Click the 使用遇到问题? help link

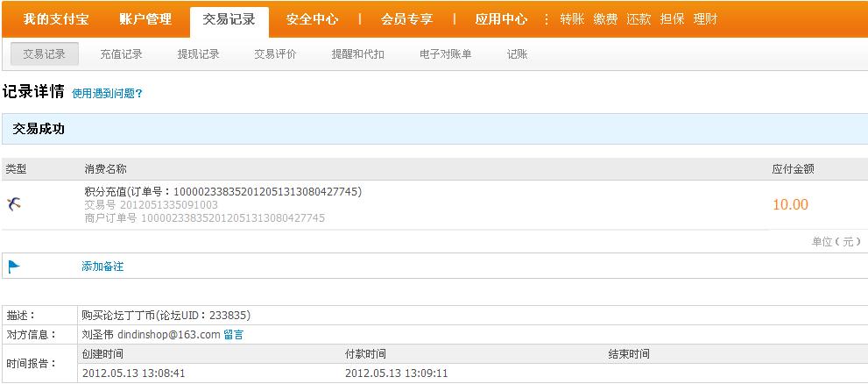point(107,93)
